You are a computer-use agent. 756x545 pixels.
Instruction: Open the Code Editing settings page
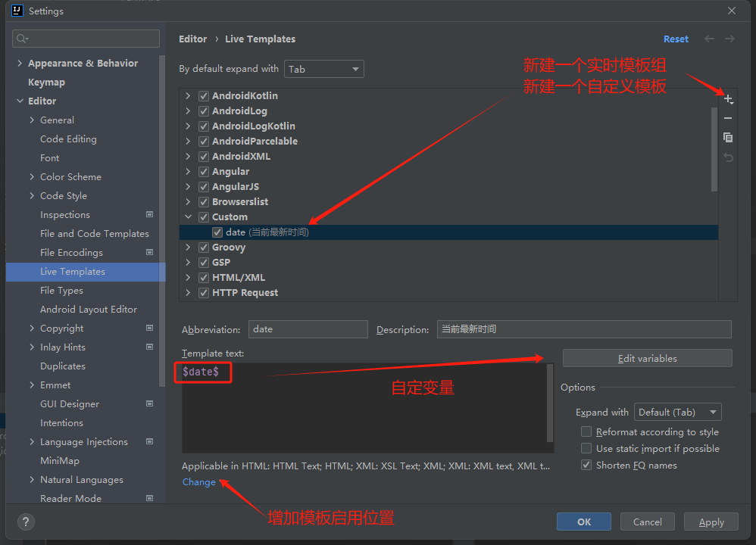coord(68,139)
